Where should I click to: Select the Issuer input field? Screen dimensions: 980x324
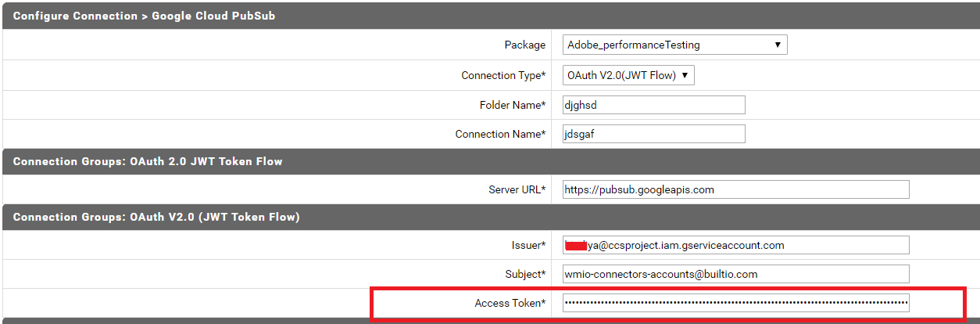pos(735,245)
